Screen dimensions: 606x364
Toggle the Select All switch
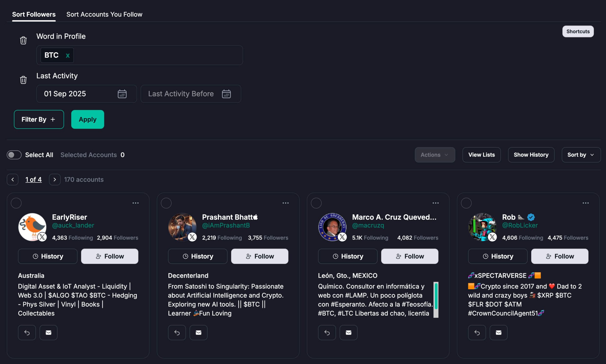click(x=14, y=155)
